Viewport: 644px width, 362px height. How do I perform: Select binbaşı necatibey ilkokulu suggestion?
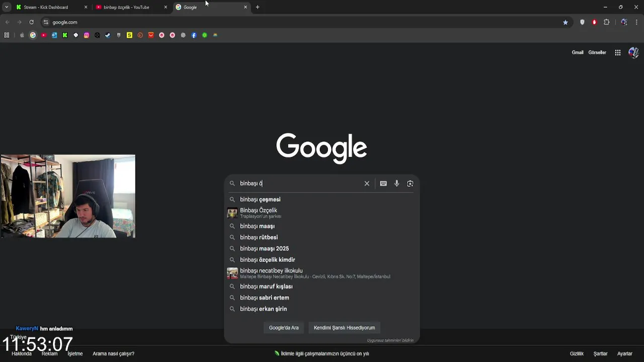pos(321,274)
